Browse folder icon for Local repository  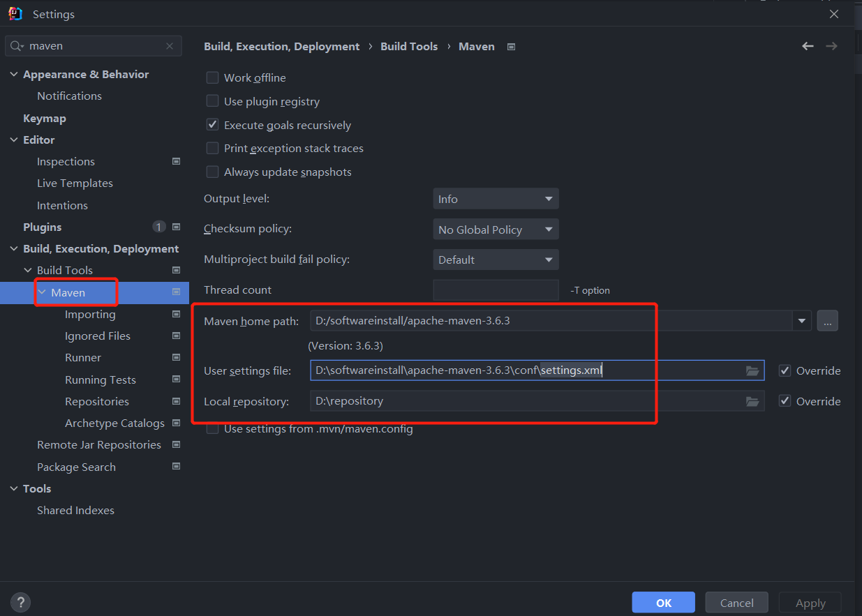(x=752, y=401)
